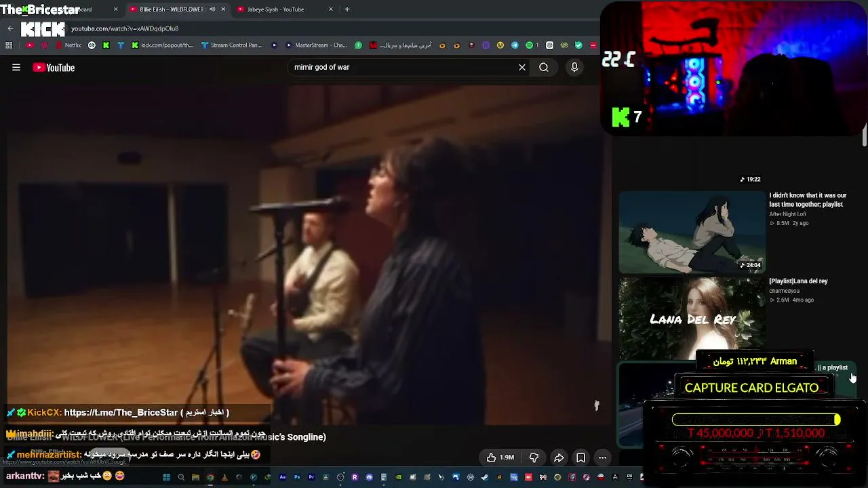Launch VLC from the taskbar
Image resolution: width=868 pixels, height=488 pixels.
[224, 477]
